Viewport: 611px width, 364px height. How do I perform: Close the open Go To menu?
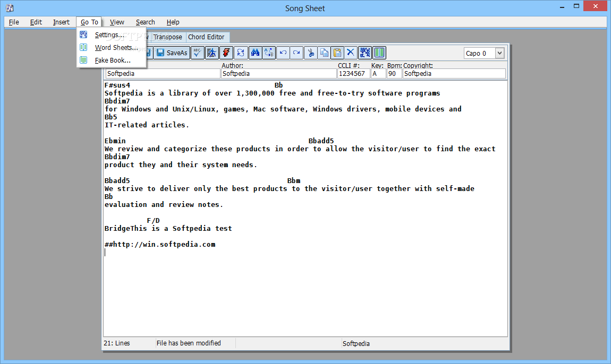89,22
